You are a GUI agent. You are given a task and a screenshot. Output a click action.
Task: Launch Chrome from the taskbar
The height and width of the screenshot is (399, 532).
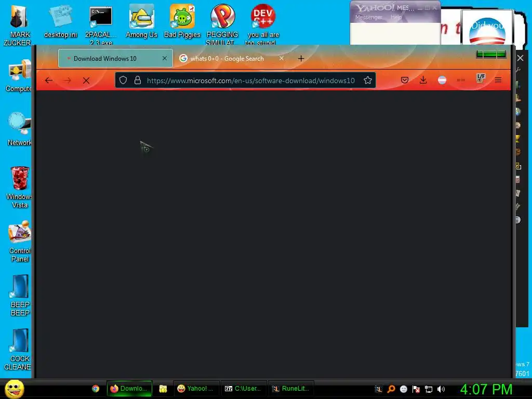click(96, 389)
